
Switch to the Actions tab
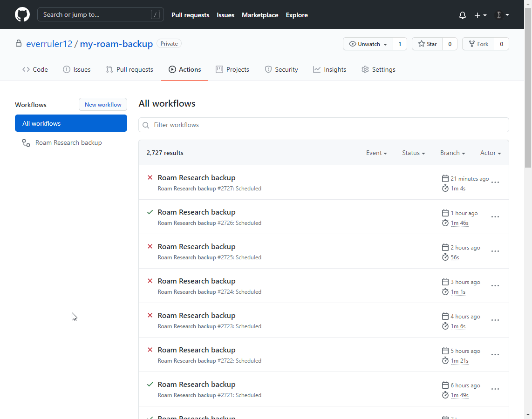[x=185, y=69]
